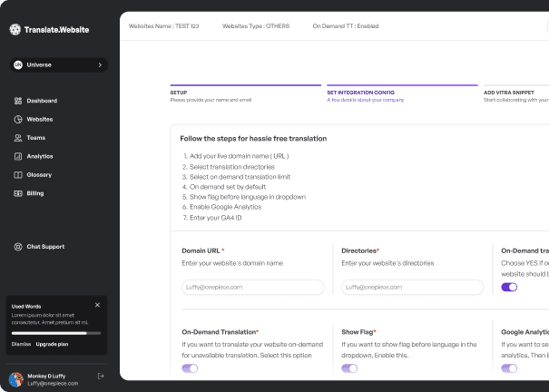549x392 pixels.
Task: Click the Domain URL input field
Action: pyautogui.click(x=252, y=287)
